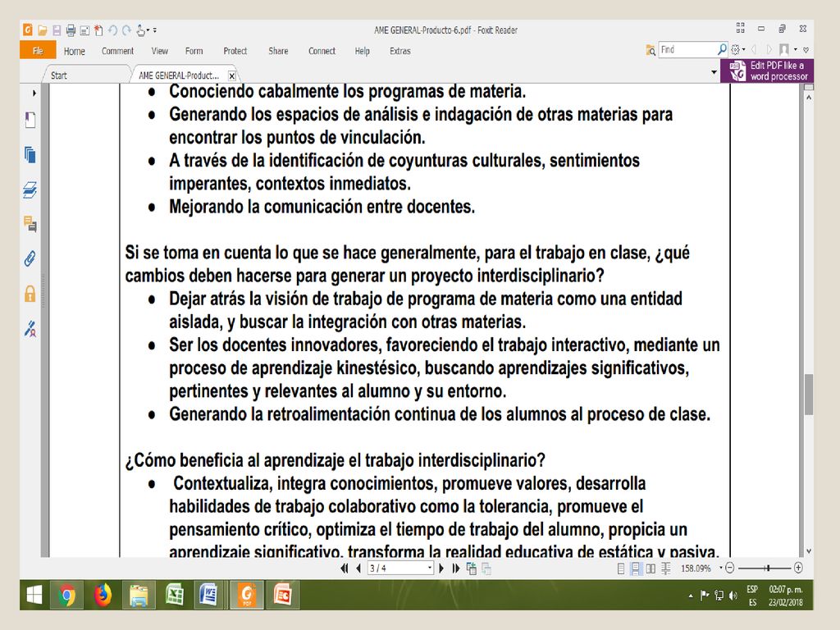Screen dimensions: 840x630
Task: Open the Security padlock panel
Action: (x=30, y=294)
